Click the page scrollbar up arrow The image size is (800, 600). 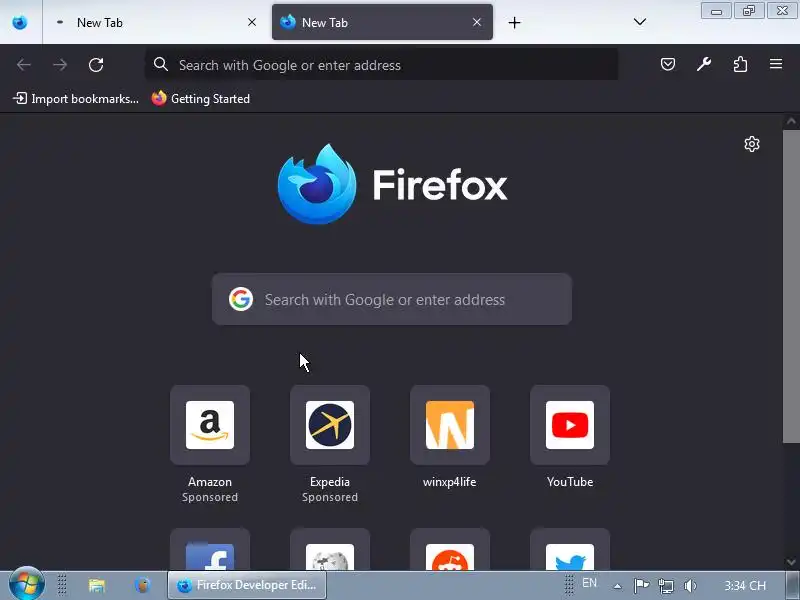point(791,121)
